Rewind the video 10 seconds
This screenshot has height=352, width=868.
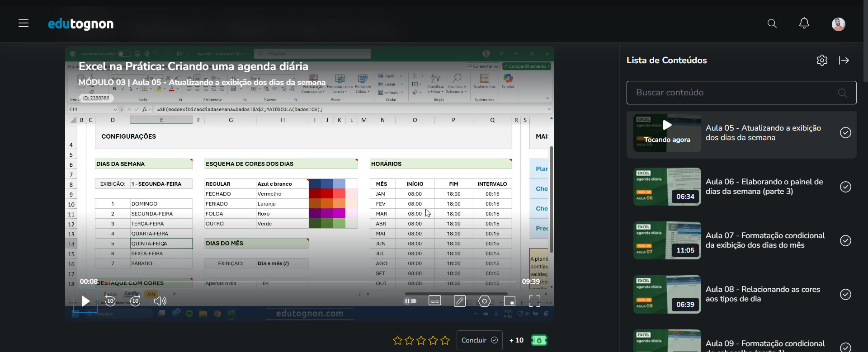(x=110, y=301)
